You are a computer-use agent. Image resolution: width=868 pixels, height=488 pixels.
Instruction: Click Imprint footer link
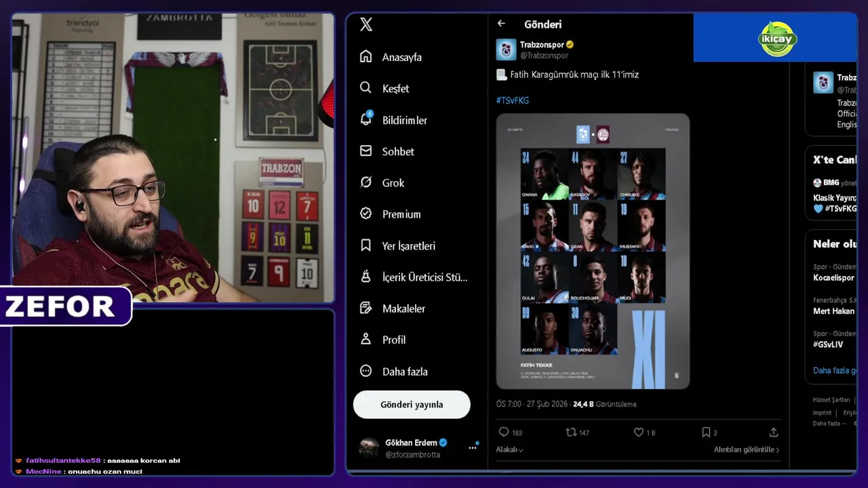[822, 413]
